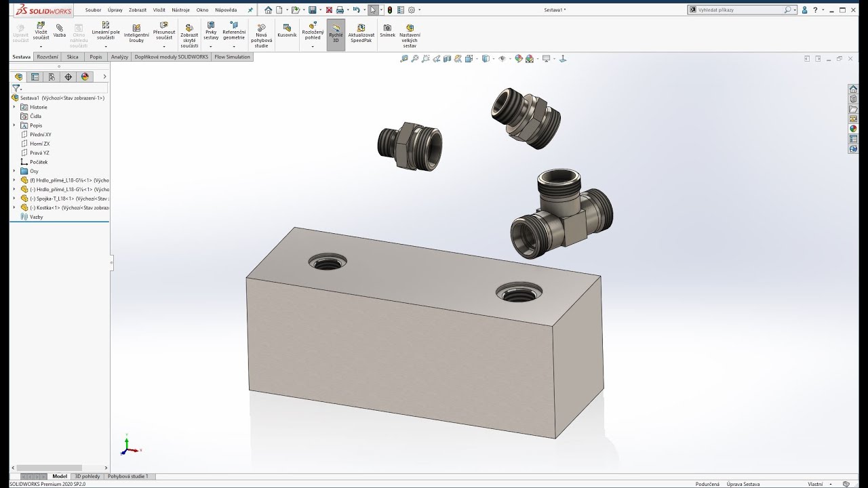Screen dimensions: 868x488
Task: Open Options gear icon
Action: (x=412, y=10)
